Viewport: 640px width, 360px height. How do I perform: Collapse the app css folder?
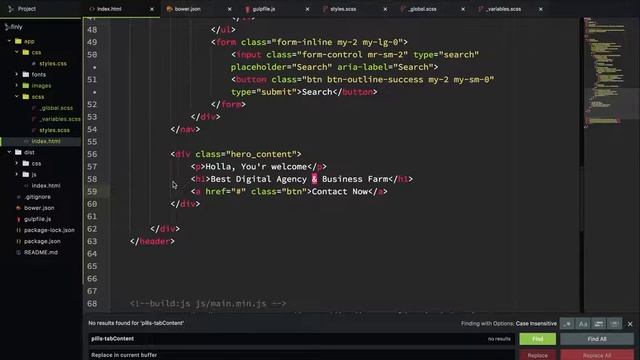click(17, 52)
